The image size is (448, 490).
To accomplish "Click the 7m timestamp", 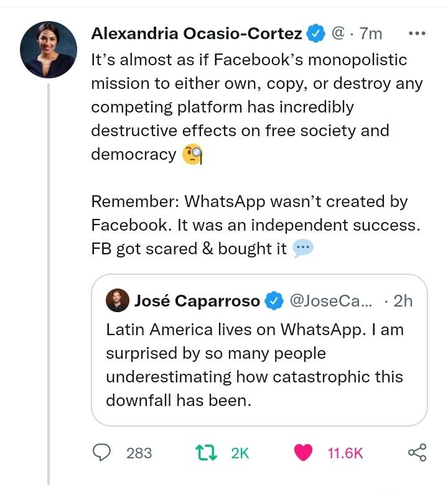I will 371,34.
